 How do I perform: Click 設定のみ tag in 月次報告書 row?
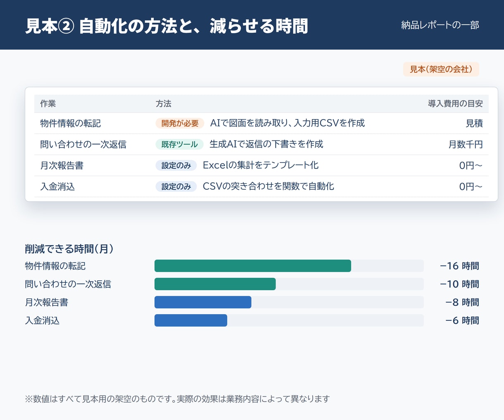(x=176, y=165)
